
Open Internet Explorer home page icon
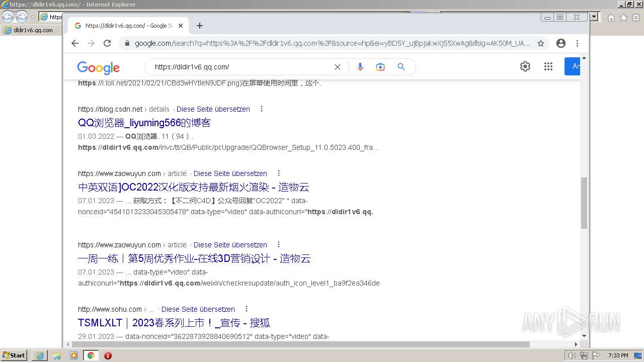[x=611, y=18]
